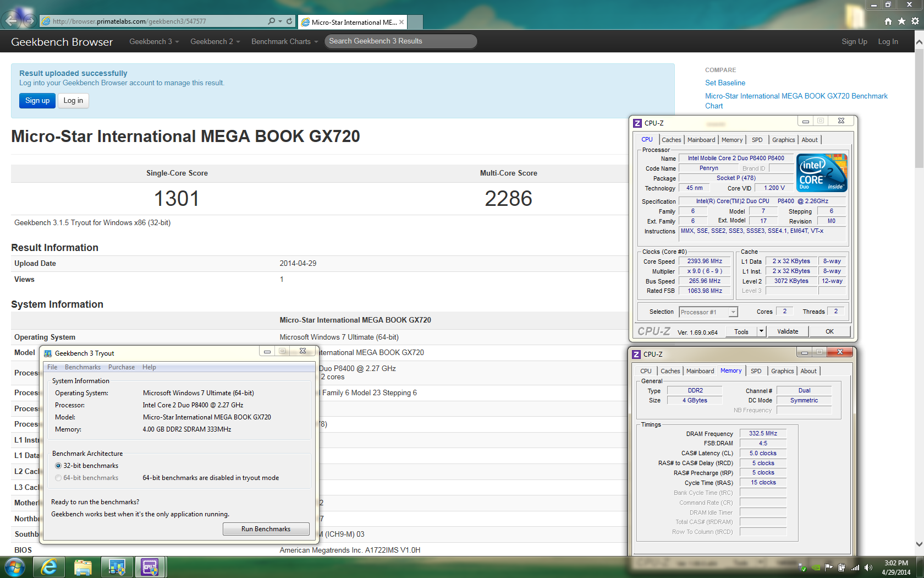Select 32-bit benchmarks radio button
This screenshot has height=578, width=924.
[58, 466]
